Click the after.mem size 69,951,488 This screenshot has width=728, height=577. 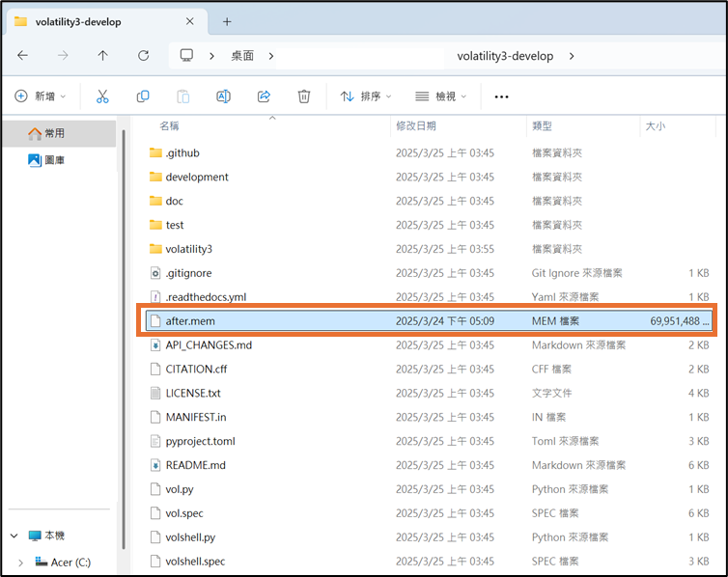[680, 321]
